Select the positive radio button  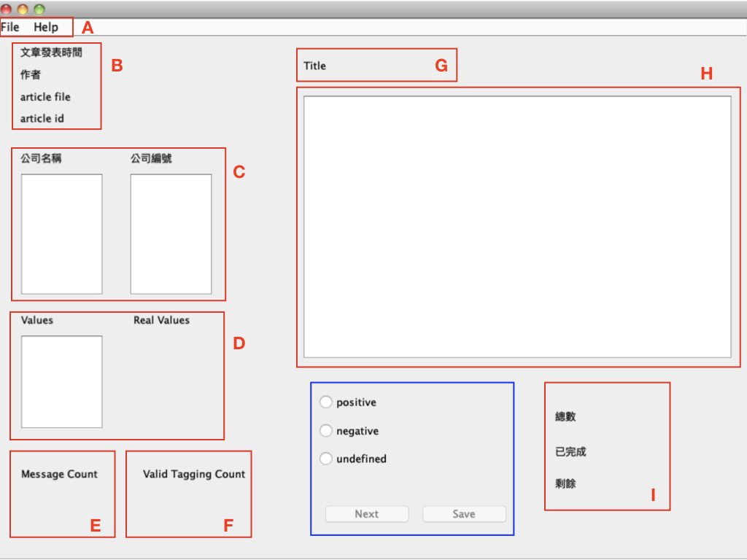click(x=326, y=402)
